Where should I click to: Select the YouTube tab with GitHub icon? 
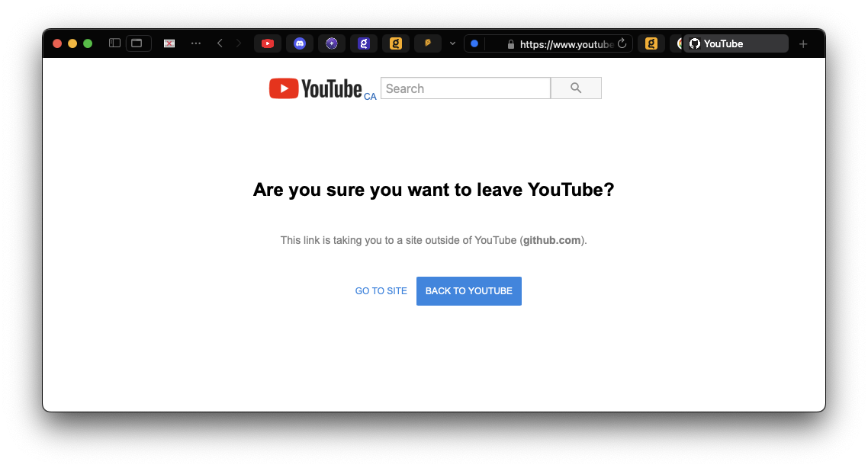tap(736, 43)
